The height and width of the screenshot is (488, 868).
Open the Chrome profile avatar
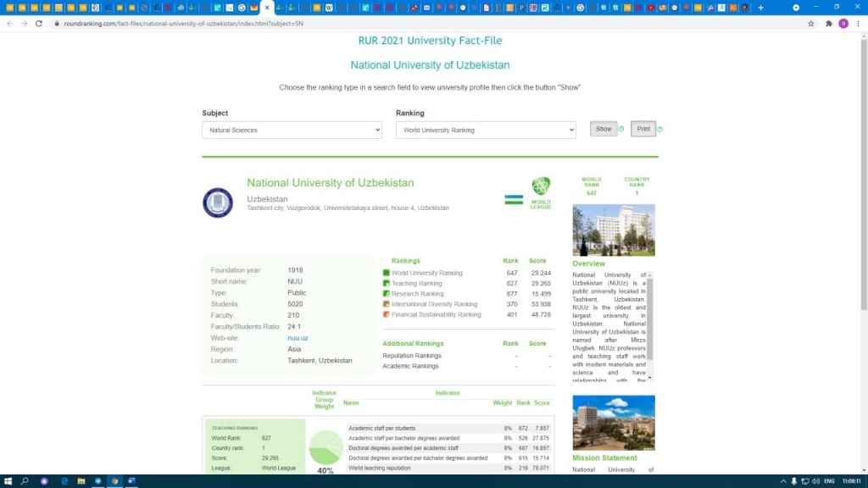click(843, 24)
